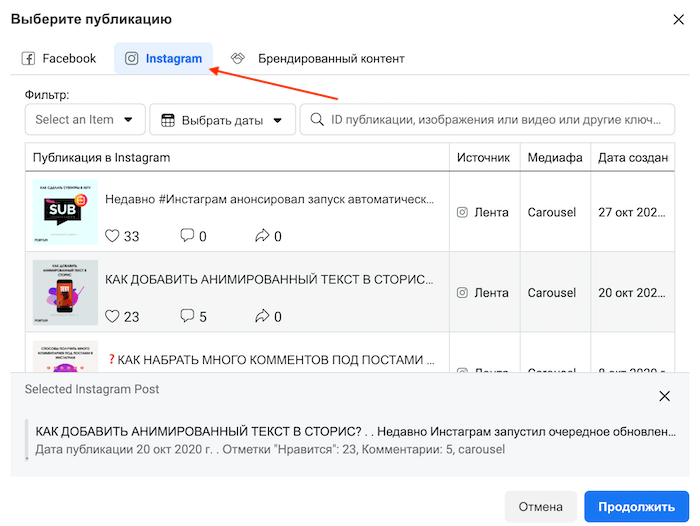Click the share arrow icon on first post
This screenshot has height=526, width=700.
pyautogui.click(x=262, y=236)
